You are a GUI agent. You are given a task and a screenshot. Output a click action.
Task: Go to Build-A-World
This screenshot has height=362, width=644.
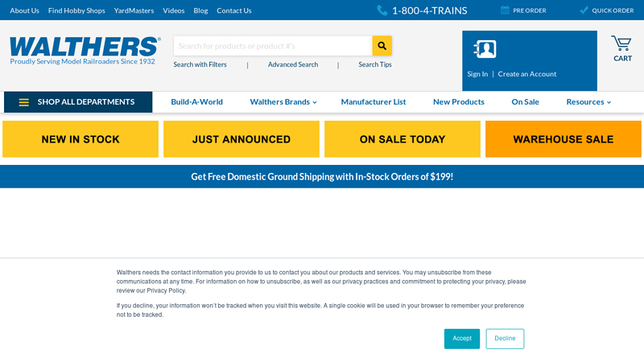click(x=196, y=102)
